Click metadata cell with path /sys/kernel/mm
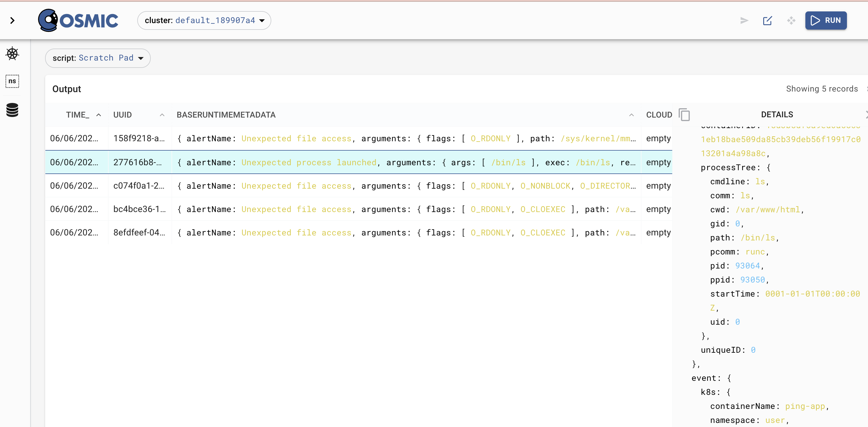This screenshot has width=868, height=427. pos(406,138)
